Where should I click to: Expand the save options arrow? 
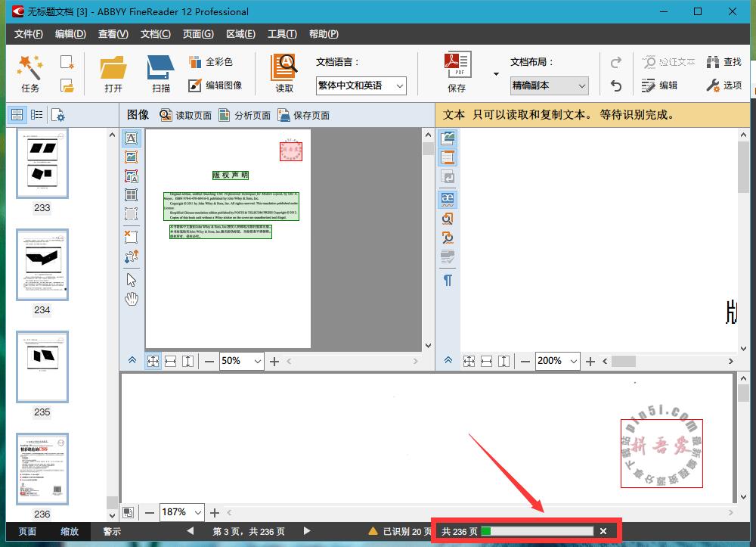[x=496, y=74]
